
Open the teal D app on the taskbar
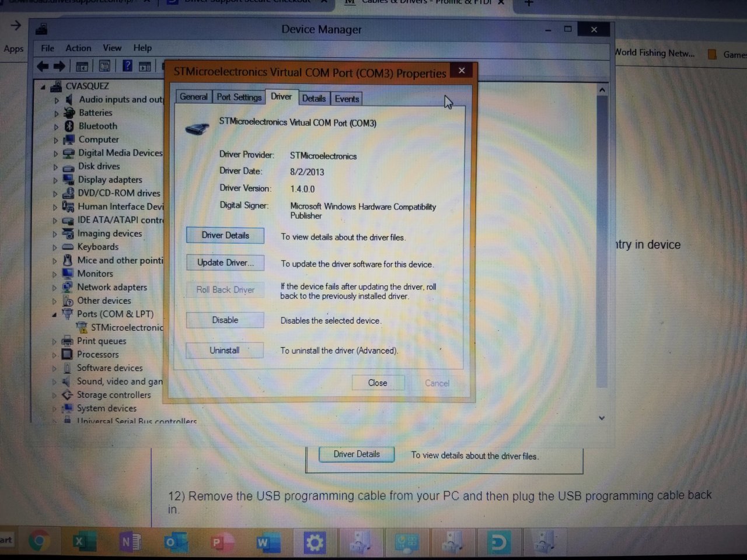(498, 542)
